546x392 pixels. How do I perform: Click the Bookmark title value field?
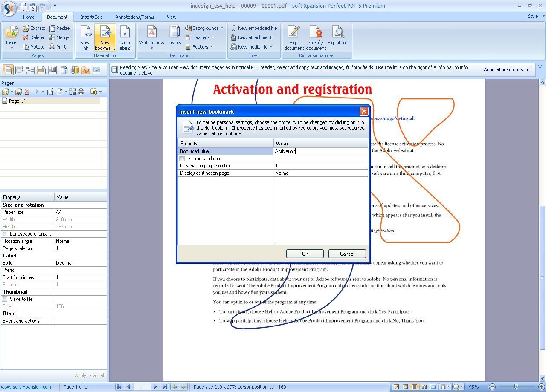pyautogui.click(x=321, y=151)
